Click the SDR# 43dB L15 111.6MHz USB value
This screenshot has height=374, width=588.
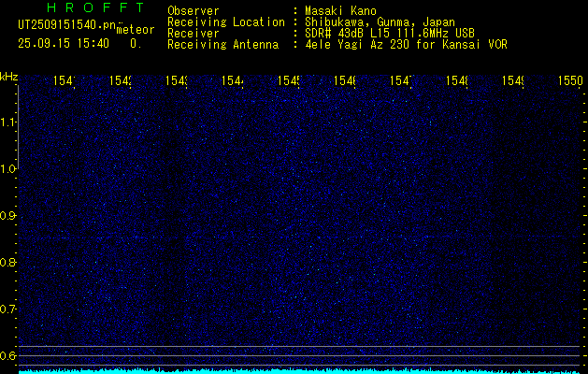click(390, 34)
